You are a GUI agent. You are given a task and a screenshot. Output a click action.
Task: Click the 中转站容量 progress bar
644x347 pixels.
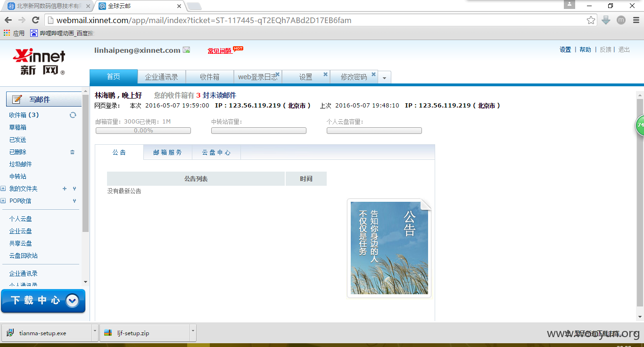259,131
